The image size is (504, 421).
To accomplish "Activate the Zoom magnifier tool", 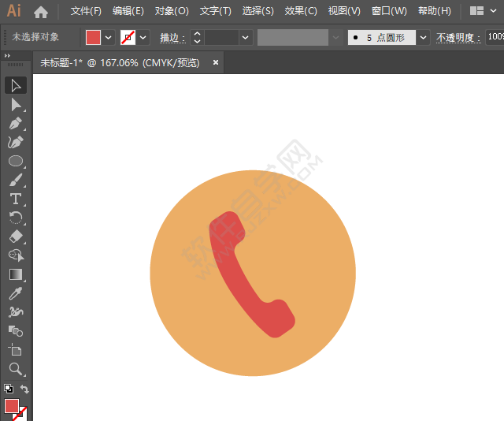I will [x=16, y=369].
